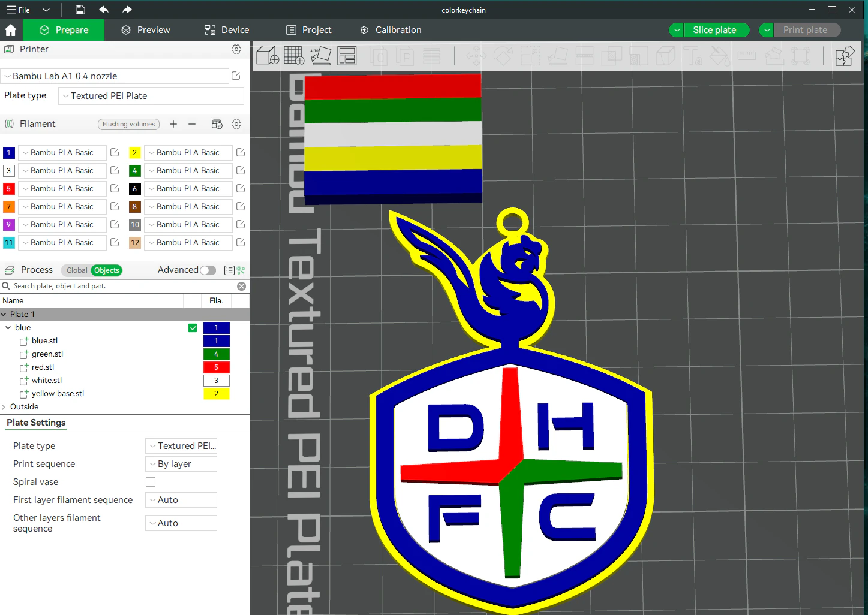Screen dimensions: 868x615
Task: Redo the last action
Action: [127, 10]
